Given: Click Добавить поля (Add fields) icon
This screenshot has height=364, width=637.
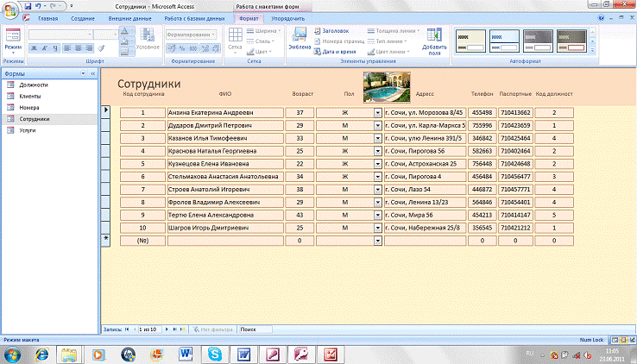Looking at the screenshot, I should [434, 36].
